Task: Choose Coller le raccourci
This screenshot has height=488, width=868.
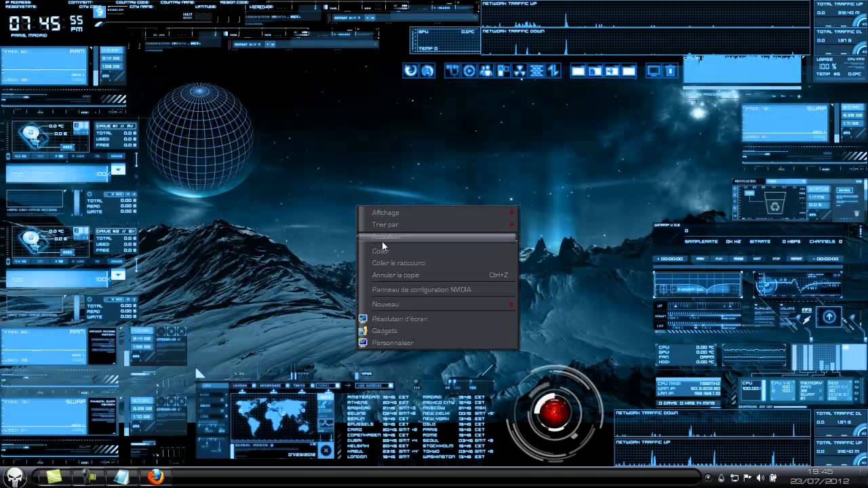Action: [438, 263]
